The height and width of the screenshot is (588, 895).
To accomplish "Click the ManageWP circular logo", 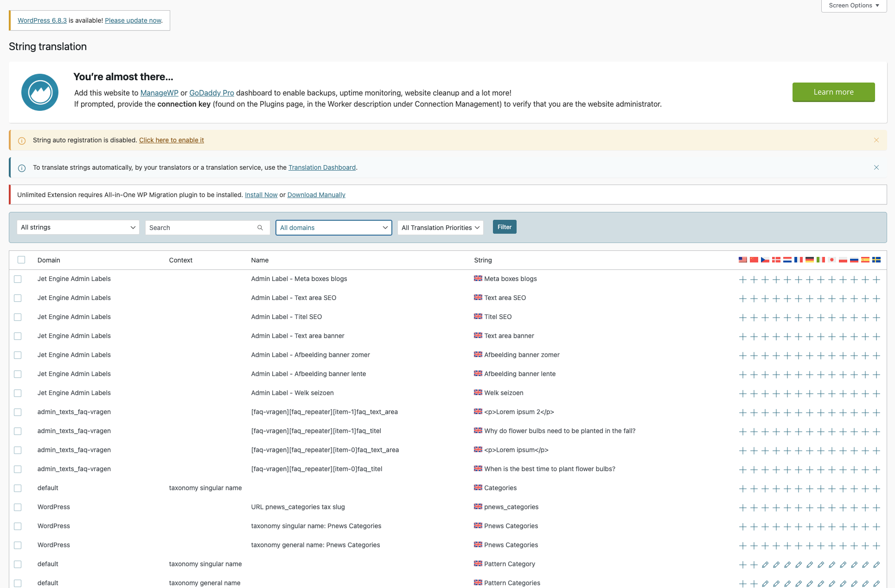I will 40,92.
